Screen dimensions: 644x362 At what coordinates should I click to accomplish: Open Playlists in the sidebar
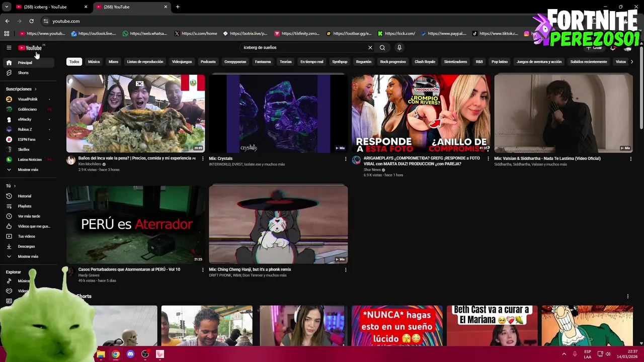point(28,206)
